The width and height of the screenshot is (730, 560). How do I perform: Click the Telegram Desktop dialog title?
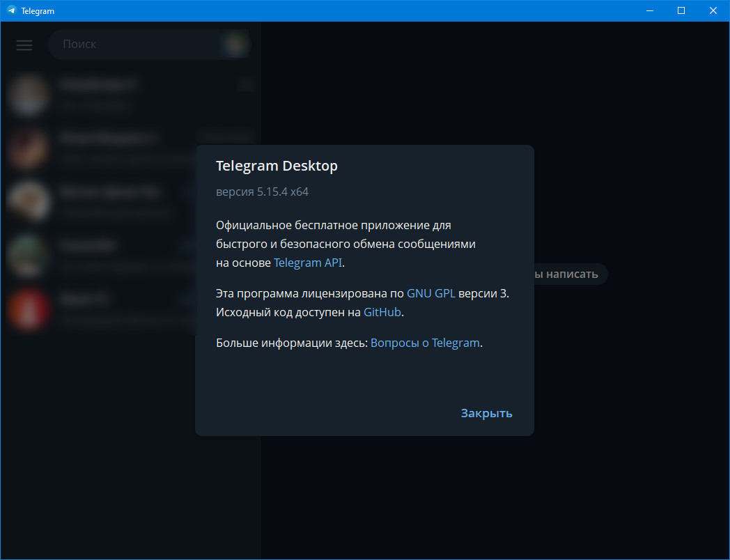(277, 166)
